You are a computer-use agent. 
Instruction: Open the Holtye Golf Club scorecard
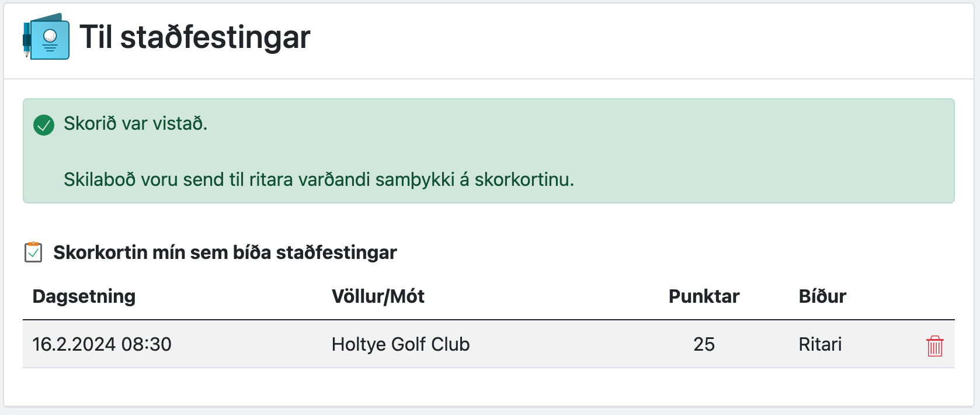(x=399, y=345)
